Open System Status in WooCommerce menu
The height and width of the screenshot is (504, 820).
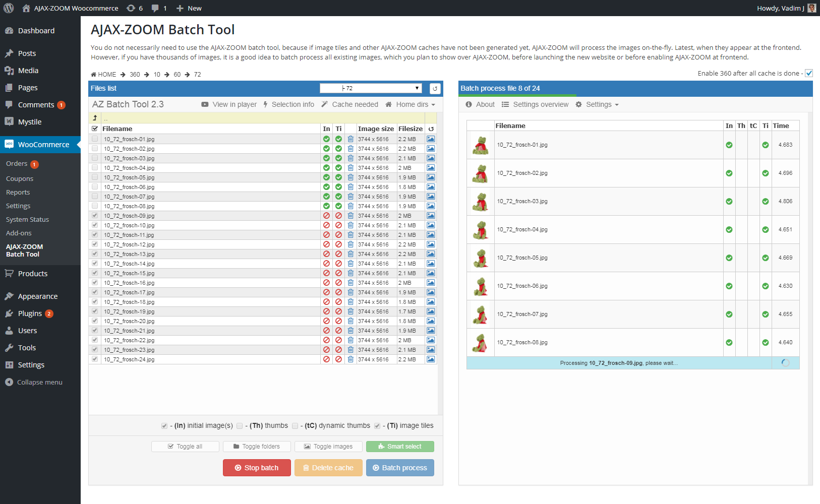[27, 220]
